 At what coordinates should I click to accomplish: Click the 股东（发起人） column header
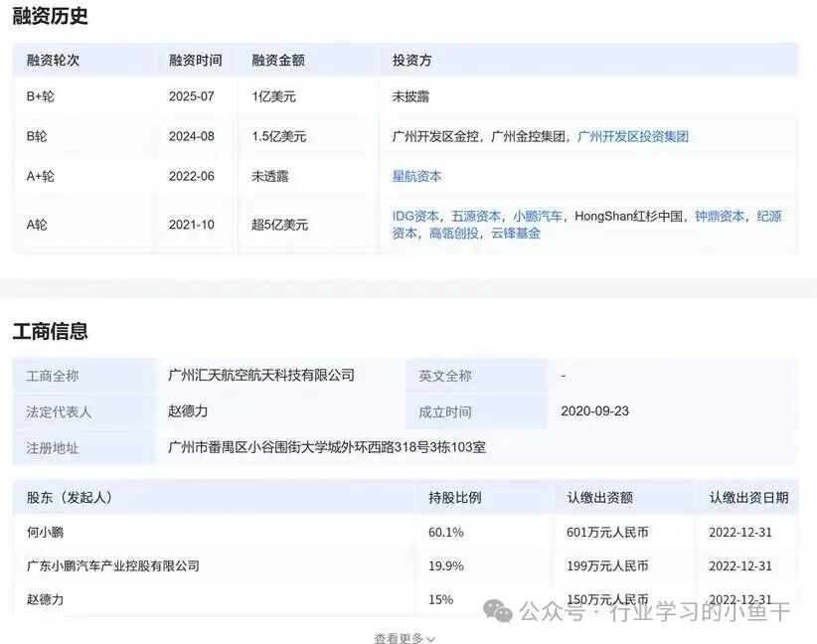pyautogui.click(x=70, y=497)
